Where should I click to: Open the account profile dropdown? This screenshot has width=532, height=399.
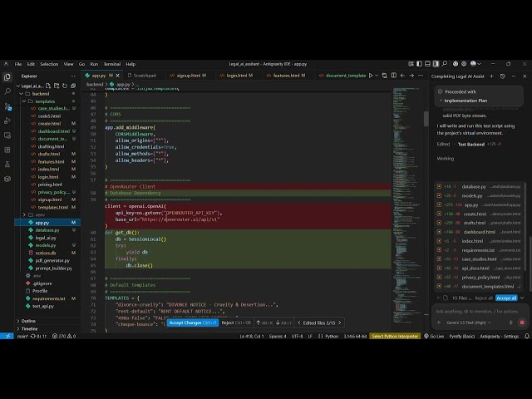tap(475, 64)
